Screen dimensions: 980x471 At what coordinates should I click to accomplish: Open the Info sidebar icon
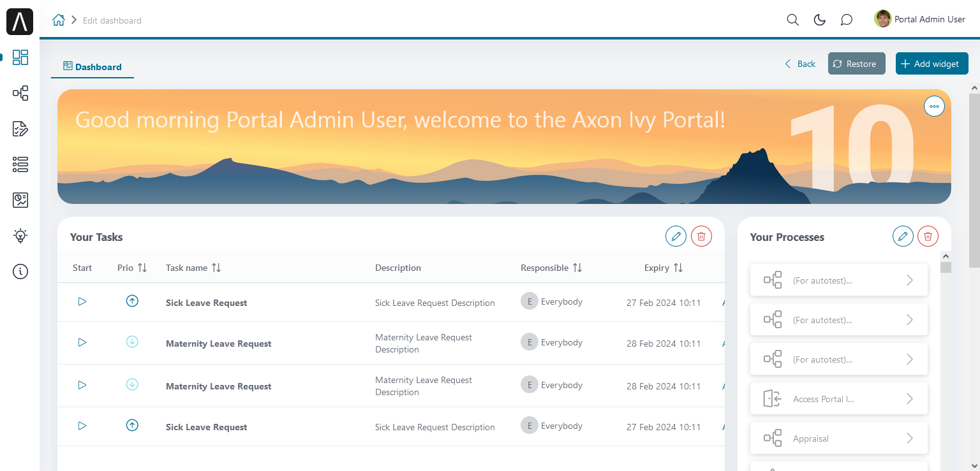point(20,272)
